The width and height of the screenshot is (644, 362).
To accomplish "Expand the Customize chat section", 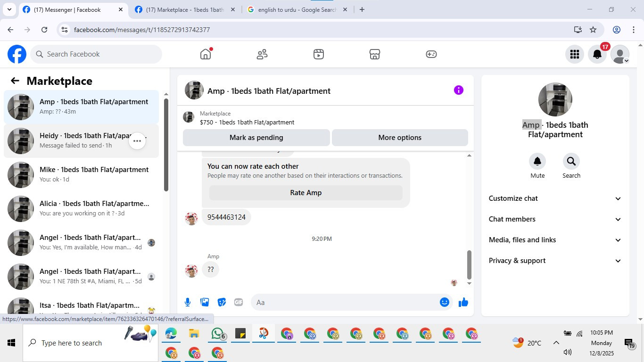I will [x=555, y=198].
